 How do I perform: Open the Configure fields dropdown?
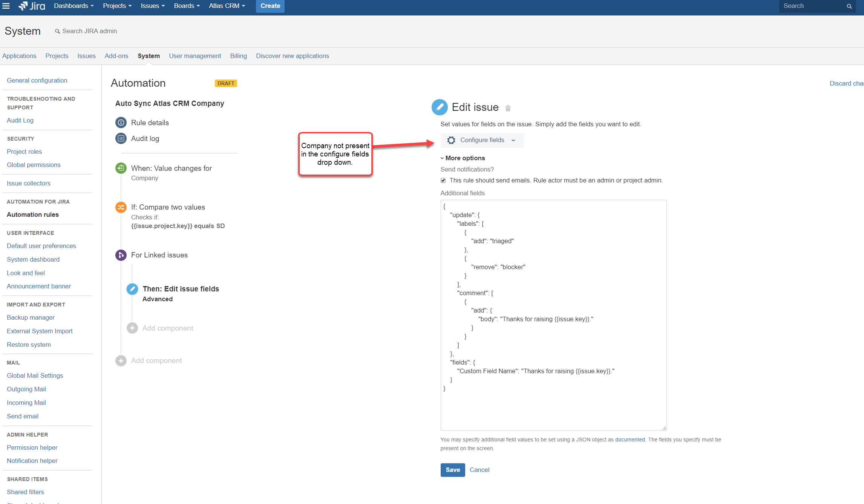click(x=482, y=140)
